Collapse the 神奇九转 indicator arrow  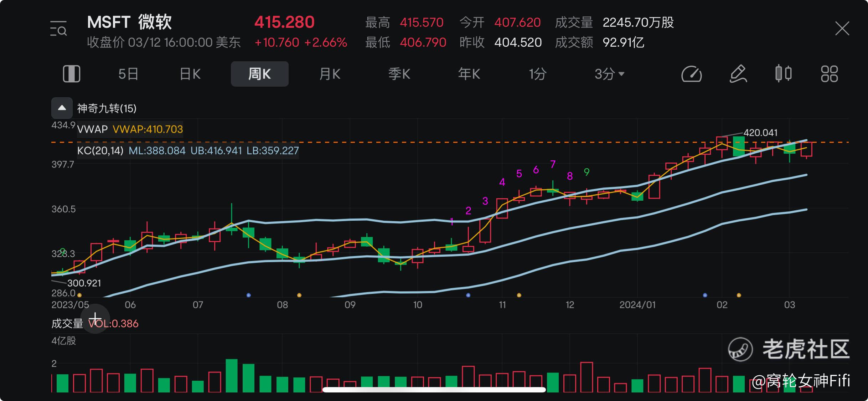62,108
